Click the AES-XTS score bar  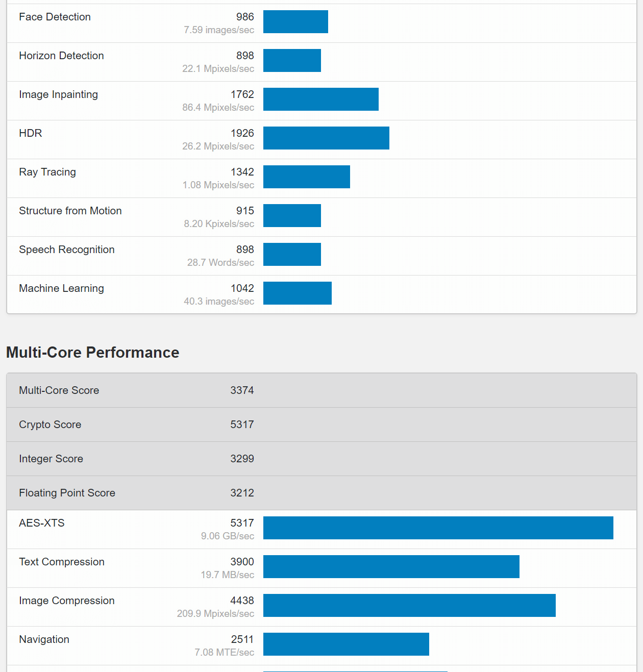[438, 528]
